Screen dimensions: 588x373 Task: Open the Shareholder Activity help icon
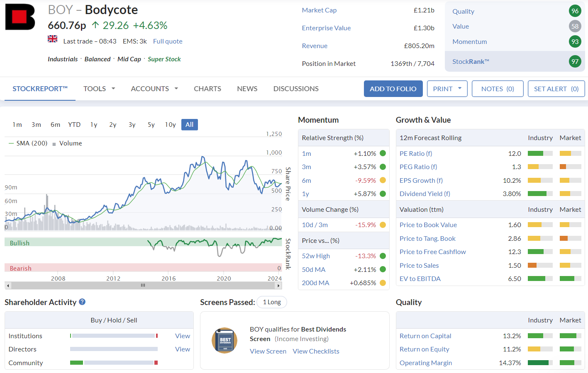coord(82,302)
